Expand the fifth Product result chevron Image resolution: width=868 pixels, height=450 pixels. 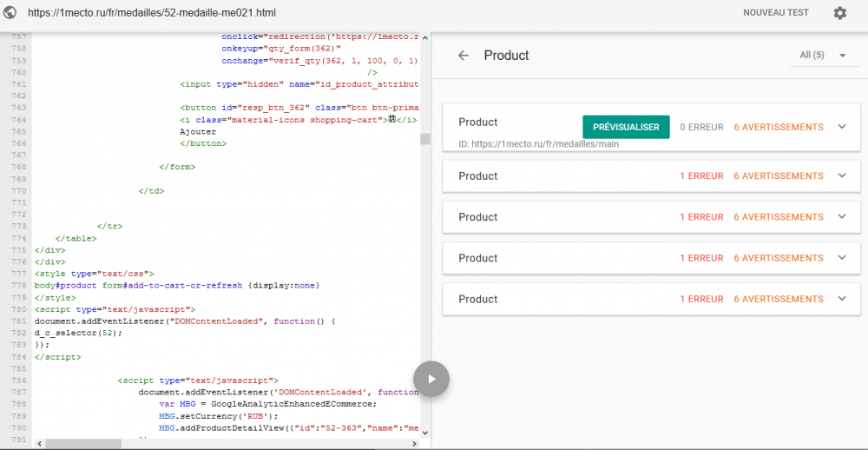click(x=841, y=299)
